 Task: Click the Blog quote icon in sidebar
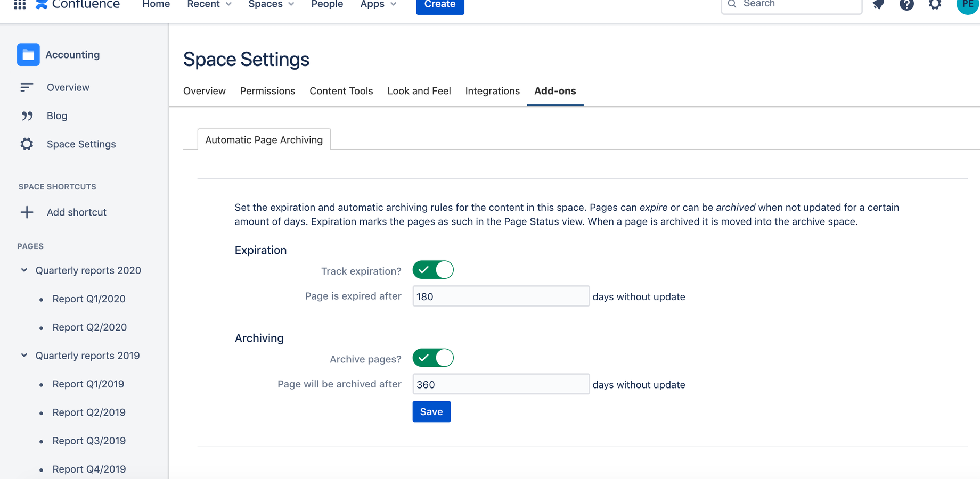click(27, 115)
